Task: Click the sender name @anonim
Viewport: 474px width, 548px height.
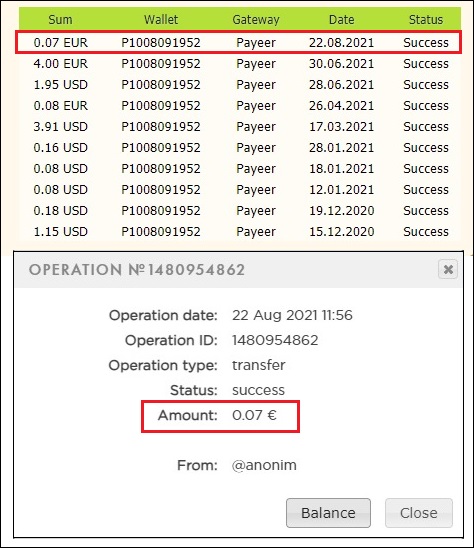Action: coord(264,465)
